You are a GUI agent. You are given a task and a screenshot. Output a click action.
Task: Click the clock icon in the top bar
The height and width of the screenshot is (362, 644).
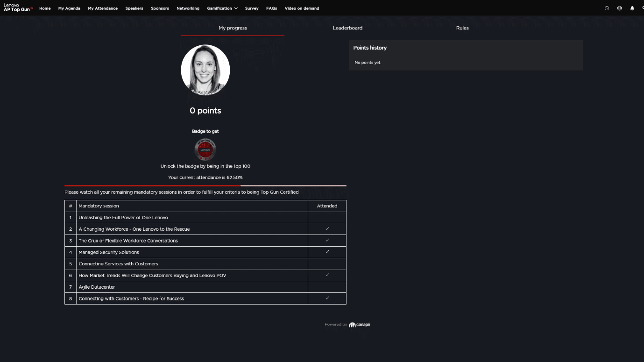point(607,8)
